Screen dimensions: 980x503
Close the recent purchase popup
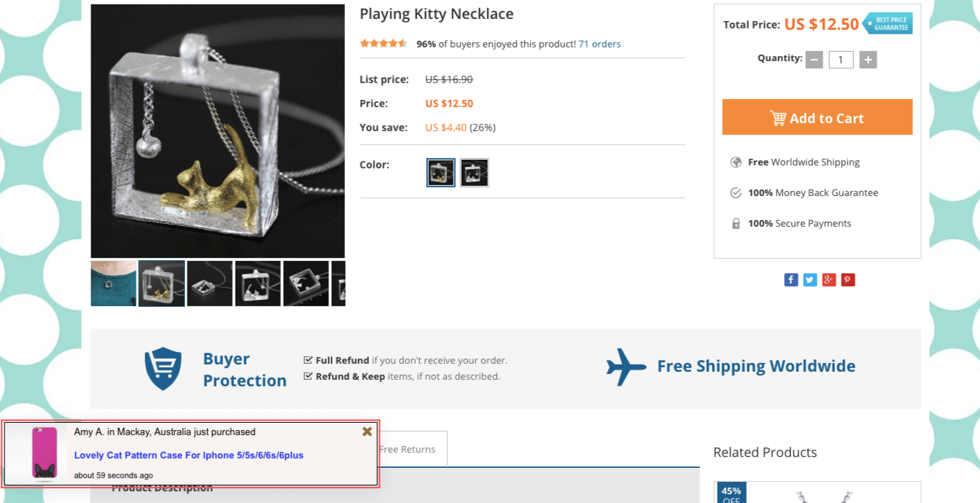[x=367, y=432]
